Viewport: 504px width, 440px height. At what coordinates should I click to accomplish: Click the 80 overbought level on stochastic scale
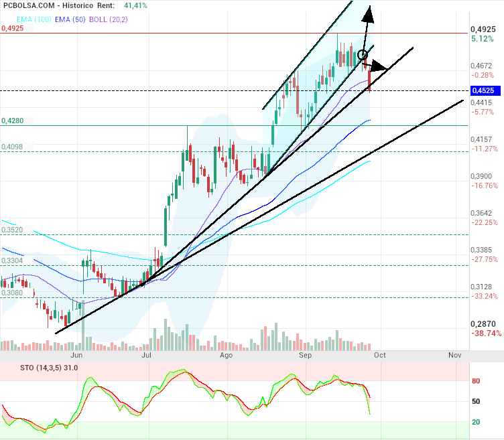pyautogui.click(x=476, y=381)
